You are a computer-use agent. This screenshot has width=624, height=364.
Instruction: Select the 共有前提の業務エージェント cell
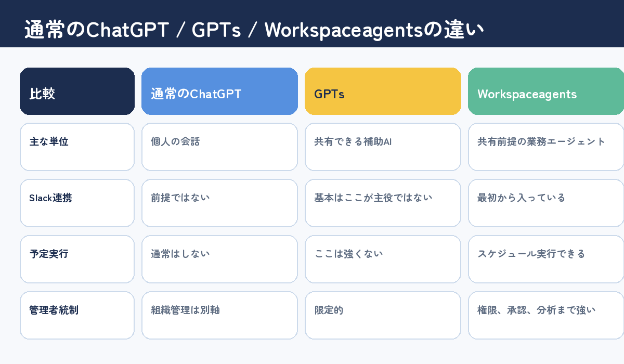(546, 147)
